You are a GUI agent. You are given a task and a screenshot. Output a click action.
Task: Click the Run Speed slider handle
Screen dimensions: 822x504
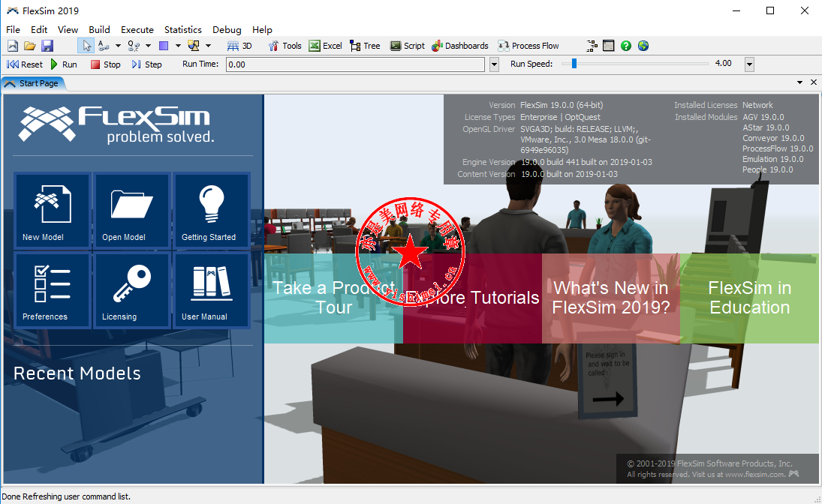click(574, 64)
